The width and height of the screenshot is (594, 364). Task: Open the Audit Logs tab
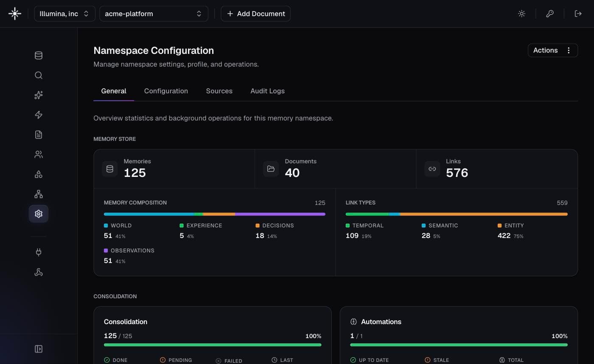pyautogui.click(x=267, y=91)
